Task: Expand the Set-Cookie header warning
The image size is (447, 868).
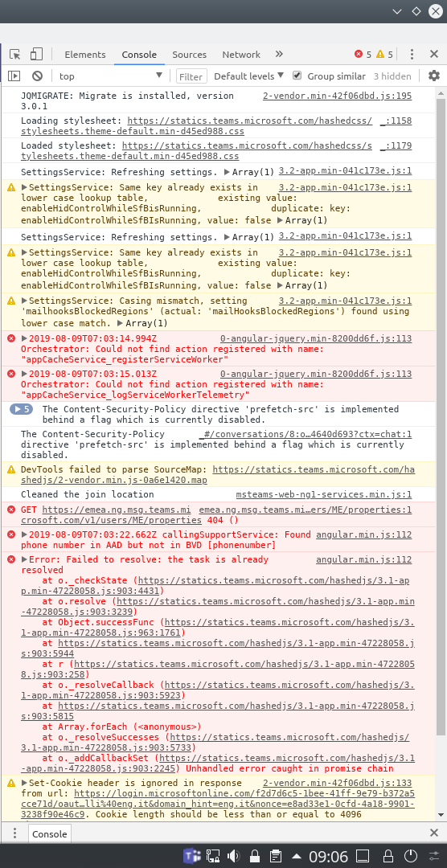Action: [x=24, y=784]
